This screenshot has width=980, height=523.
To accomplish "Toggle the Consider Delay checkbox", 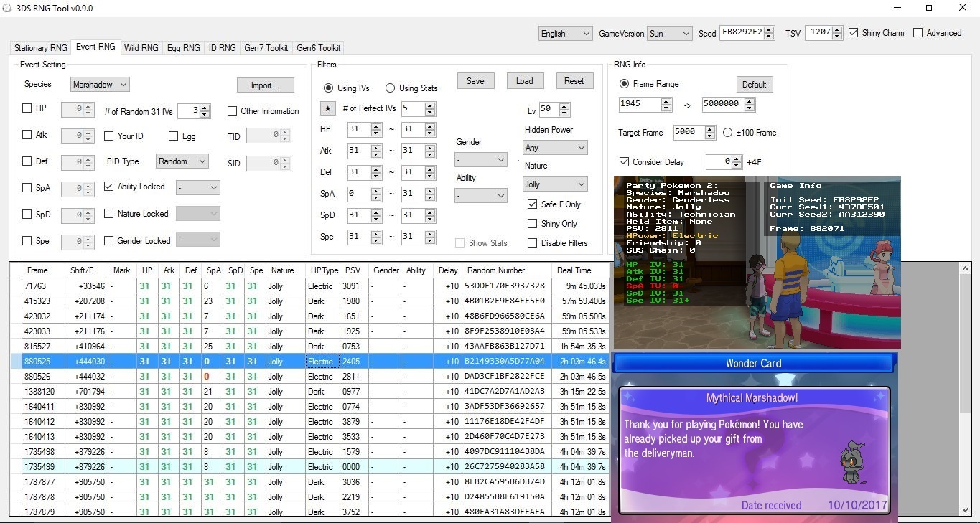I will coord(624,161).
